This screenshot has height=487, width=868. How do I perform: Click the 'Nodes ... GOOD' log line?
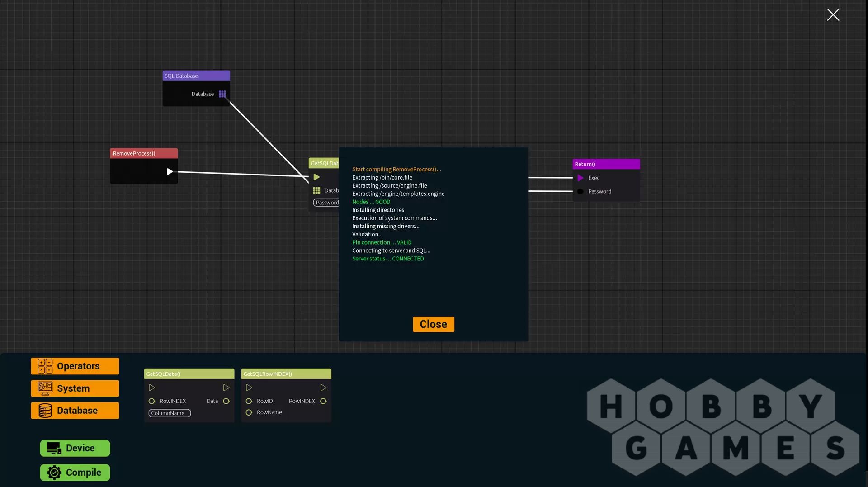371,202
